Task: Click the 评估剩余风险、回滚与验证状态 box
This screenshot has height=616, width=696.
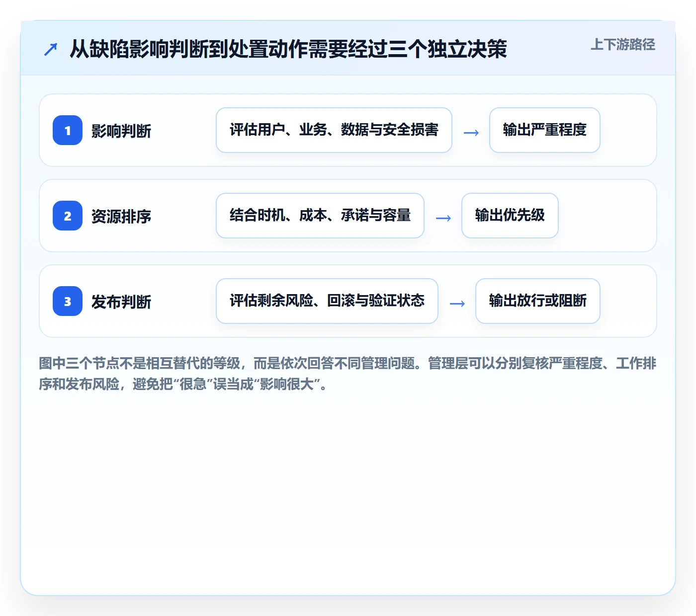Action: coord(327,301)
